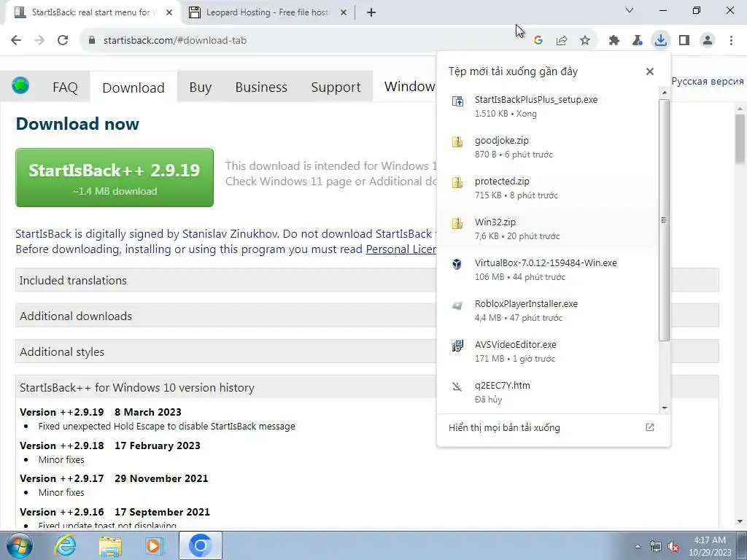747x560 pixels.
Task: Open Windows Explorer from the taskbar
Action: tap(110, 545)
